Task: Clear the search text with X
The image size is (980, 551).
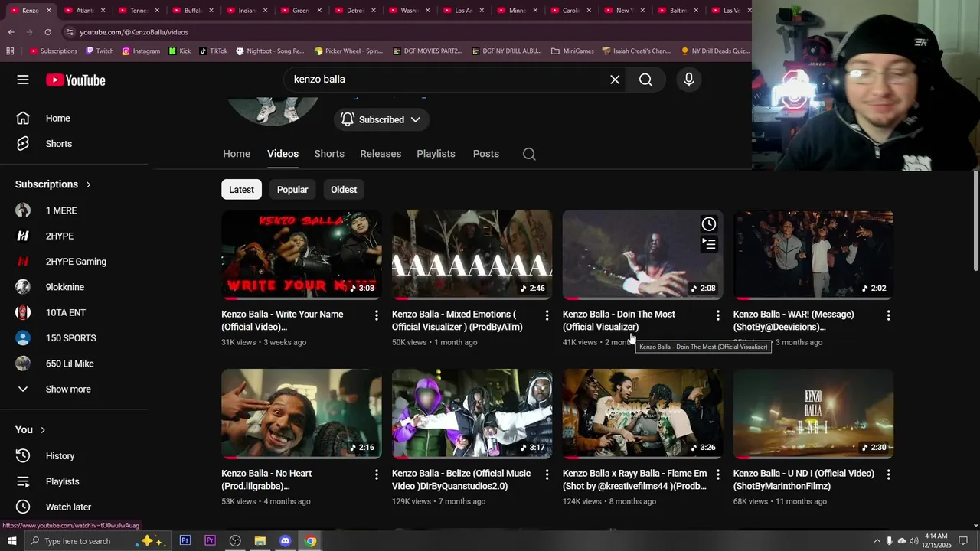Action: click(615, 80)
